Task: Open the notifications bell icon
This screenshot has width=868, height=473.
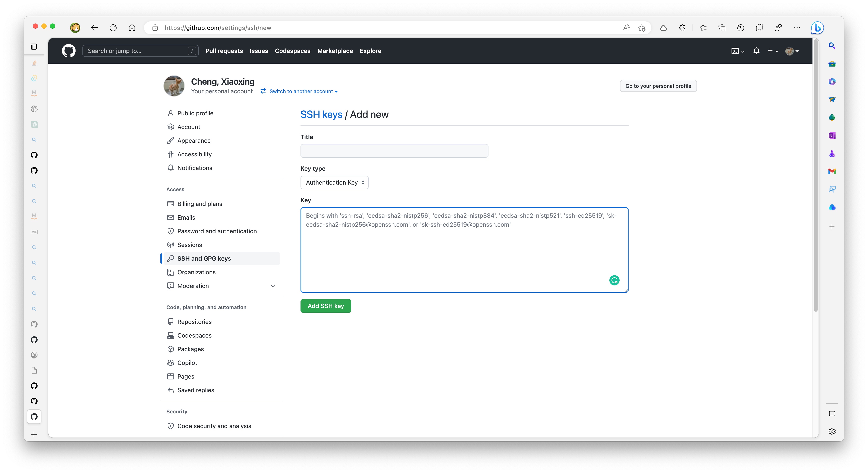Action: [756, 51]
